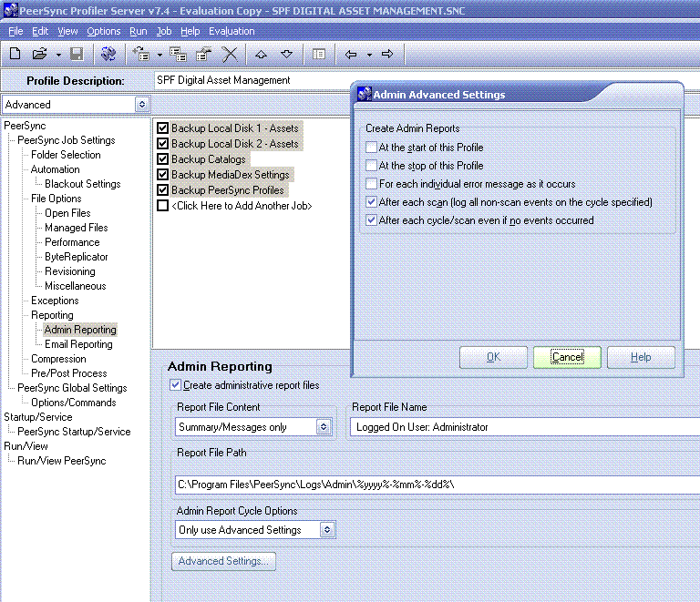Open the Help menu in menu bar

point(190,31)
